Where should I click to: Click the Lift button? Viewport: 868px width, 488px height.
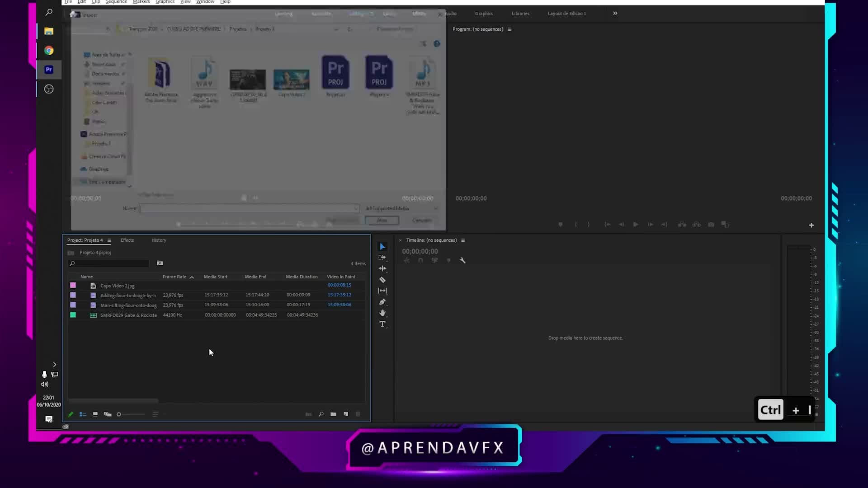coord(682,225)
